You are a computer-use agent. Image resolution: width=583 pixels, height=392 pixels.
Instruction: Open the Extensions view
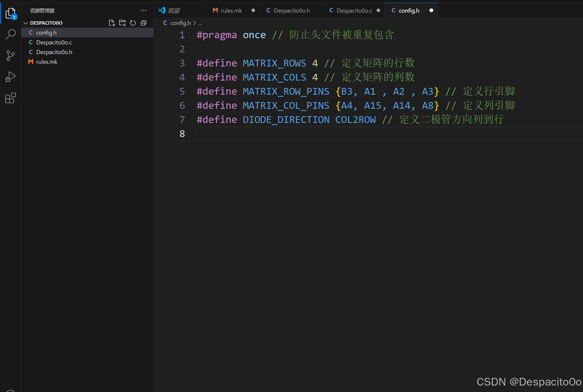[x=11, y=98]
